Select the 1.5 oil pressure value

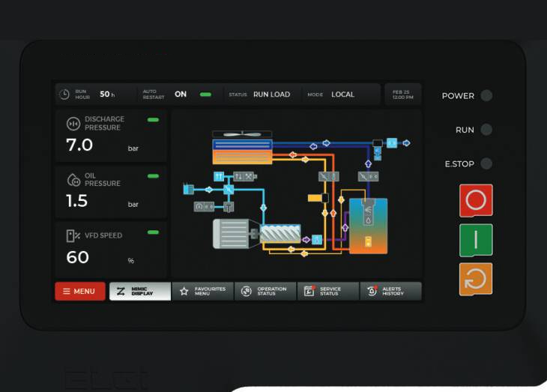(x=77, y=201)
